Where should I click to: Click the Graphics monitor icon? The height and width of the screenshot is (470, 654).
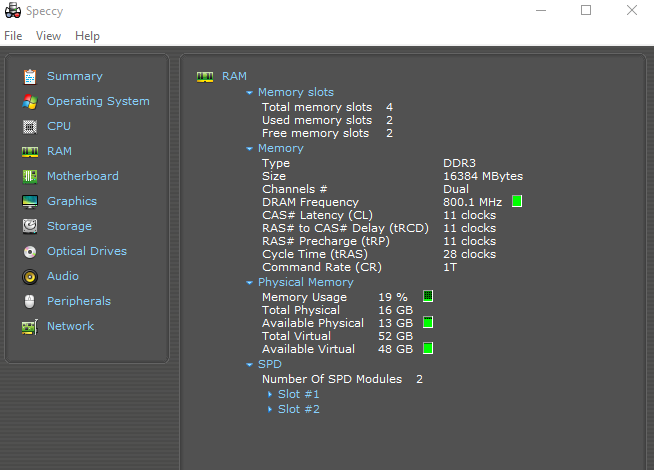[x=30, y=201]
